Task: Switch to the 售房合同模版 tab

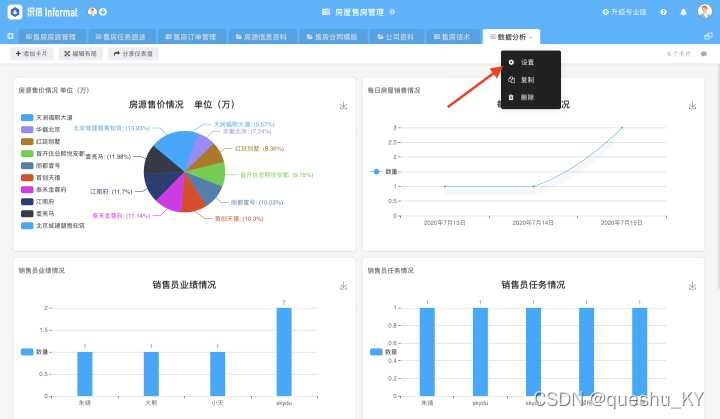Action: tap(332, 37)
